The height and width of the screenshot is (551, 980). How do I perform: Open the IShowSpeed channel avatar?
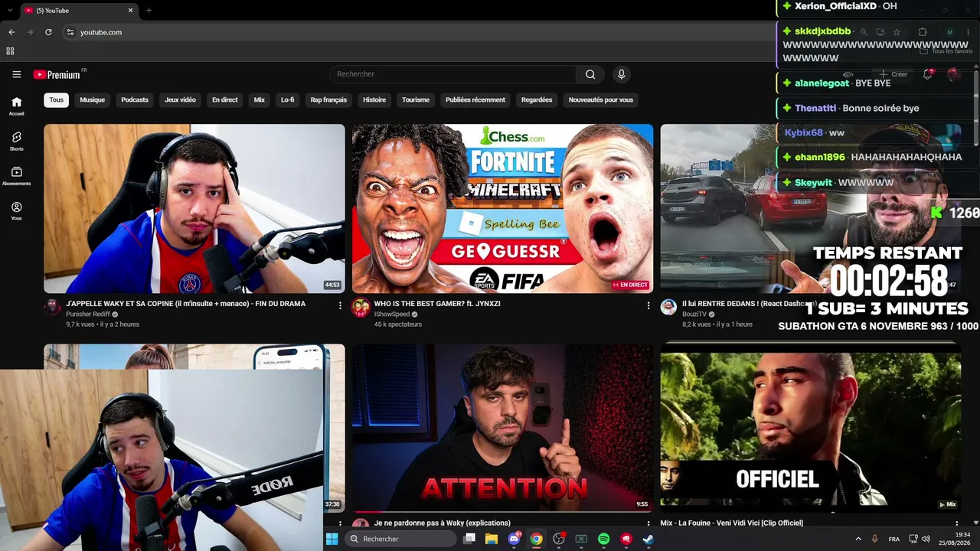tap(360, 308)
